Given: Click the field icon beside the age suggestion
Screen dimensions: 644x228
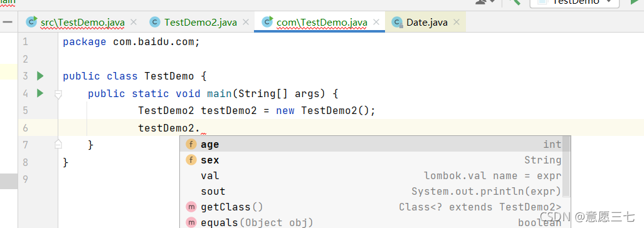Looking at the screenshot, I should [x=191, y=144].
